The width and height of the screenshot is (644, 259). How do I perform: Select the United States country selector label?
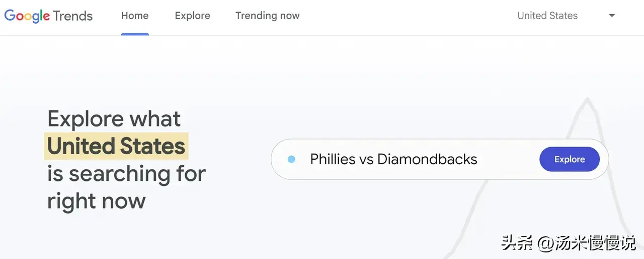pos(547,16)
